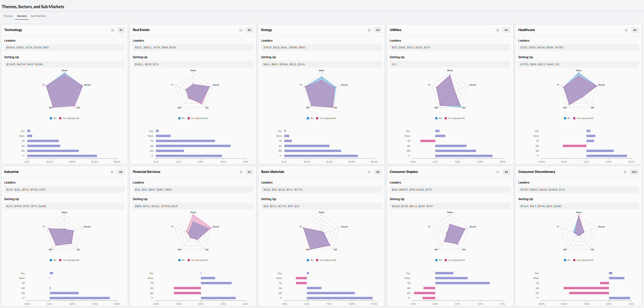
Task: Click Energy card's chart icon
Action: 369,30
